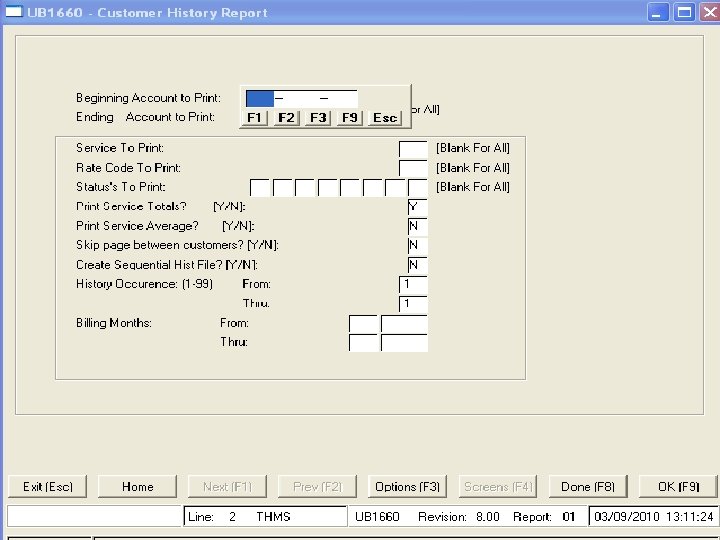Open Options (F3)

(407, 487)
